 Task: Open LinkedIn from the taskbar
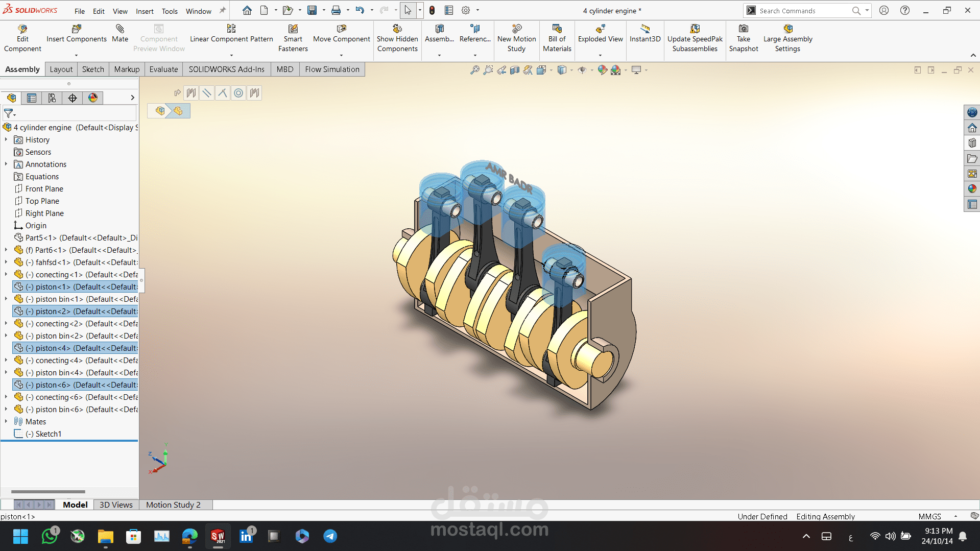[x=246, y=536]
